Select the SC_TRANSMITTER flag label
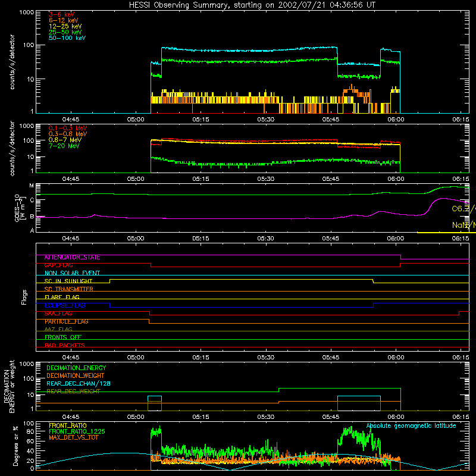The height and width of the screenshot is (476, 476). (69, 289)
